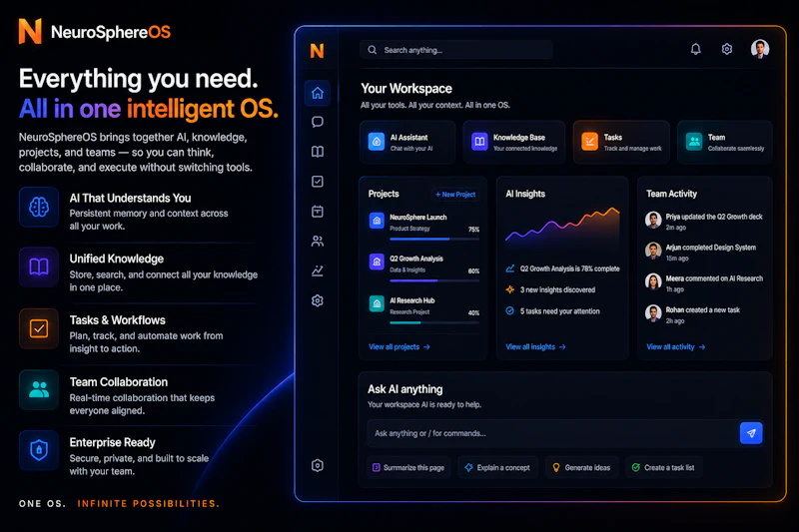Open user profile avatar

click(x=760, y=49)
